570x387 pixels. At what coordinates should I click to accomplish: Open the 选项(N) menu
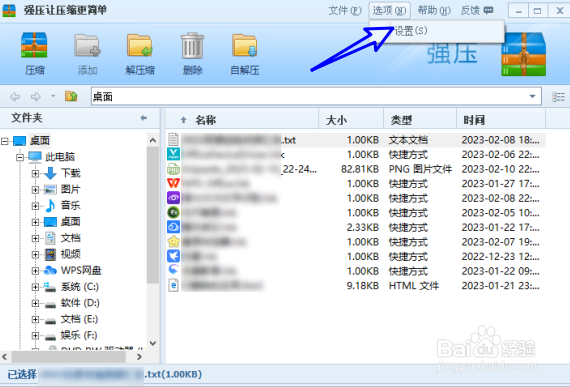(389, 11)
